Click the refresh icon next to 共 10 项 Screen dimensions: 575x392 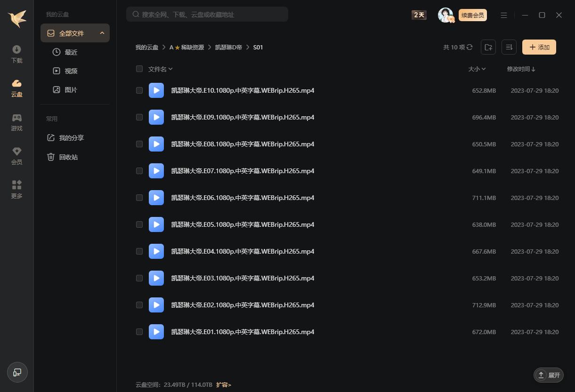[x=470, y=47]
